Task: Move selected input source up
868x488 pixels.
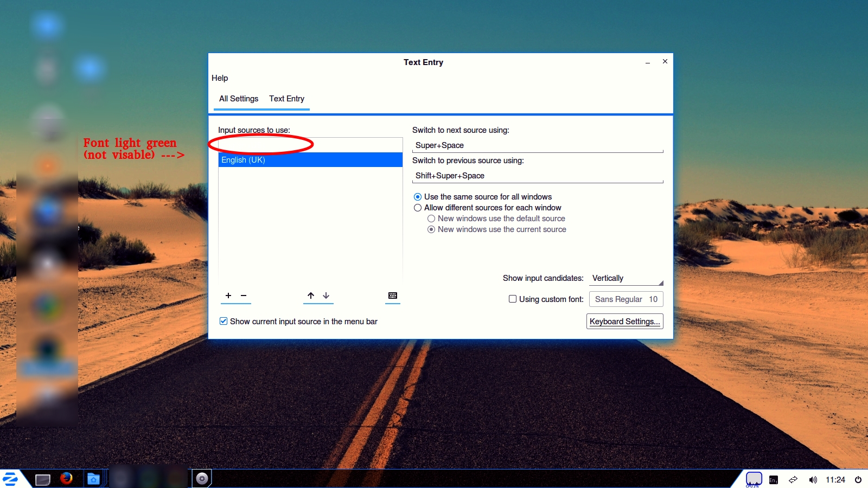Action: tap(311, 296)
